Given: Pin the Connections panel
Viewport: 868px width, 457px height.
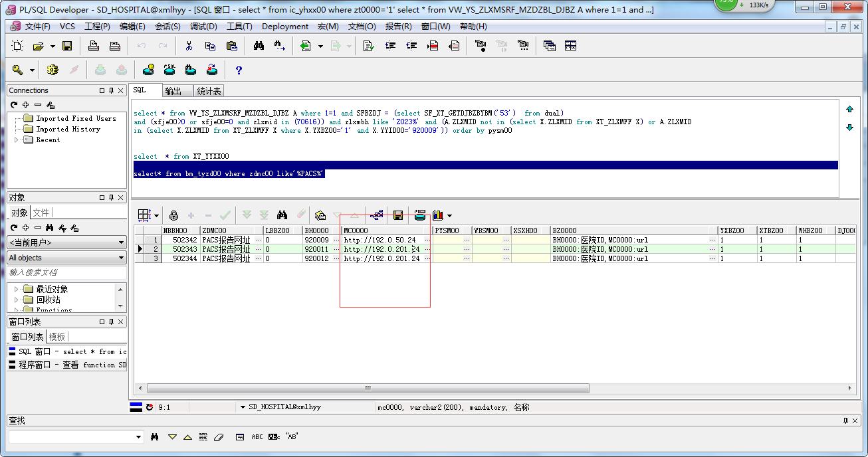Looking at the screenshot, I should tap(111, 90).
